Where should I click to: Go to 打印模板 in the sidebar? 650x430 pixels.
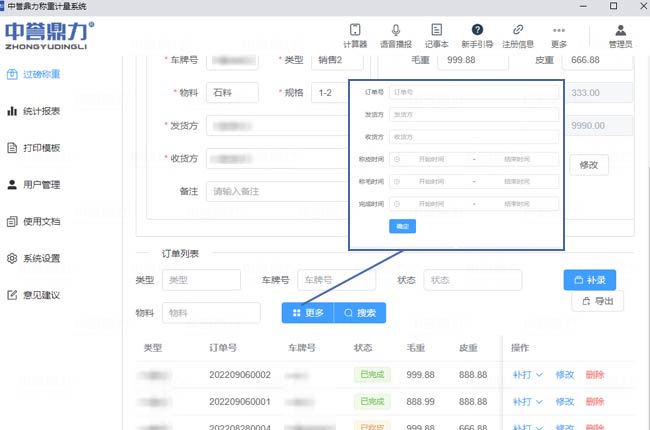click(x=40, y=148)
